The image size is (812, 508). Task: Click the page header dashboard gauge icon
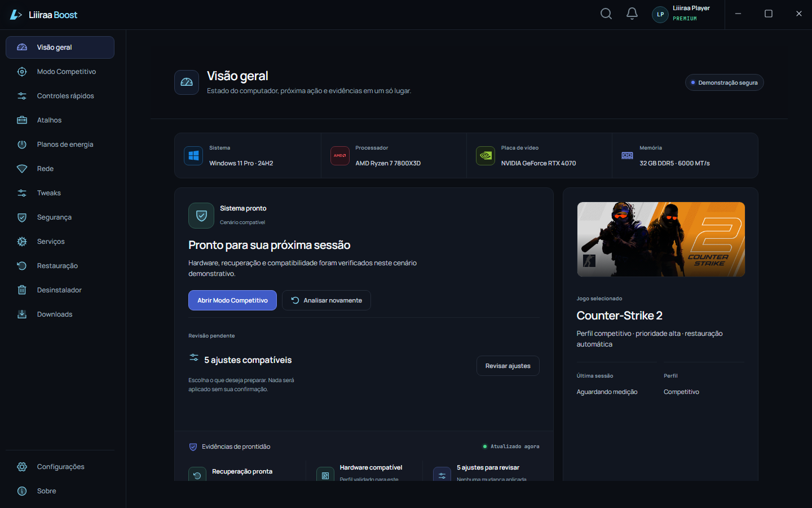click(187, 82)
